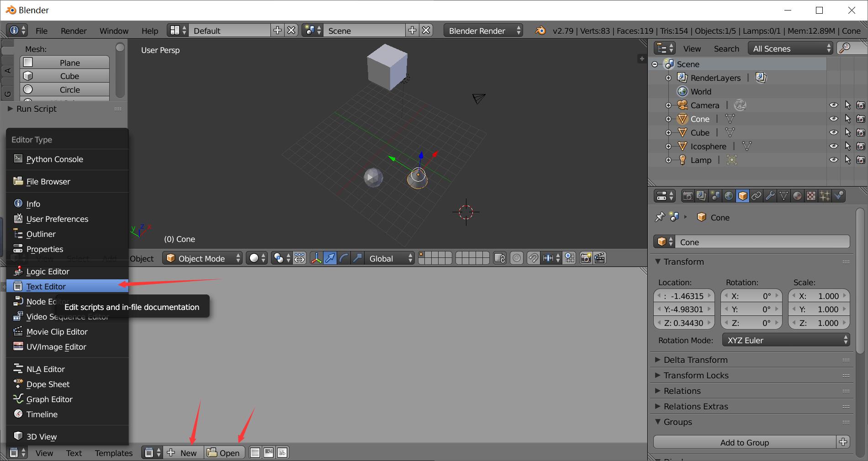Open viewport shading sphere dropdown
Image resolution: width=868 pixels, height=461 pixels.
pyautogui.click(x=257, y=258)
